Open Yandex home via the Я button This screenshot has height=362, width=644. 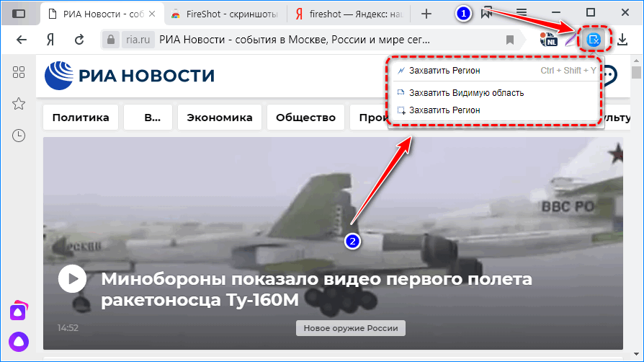point(50,40)
